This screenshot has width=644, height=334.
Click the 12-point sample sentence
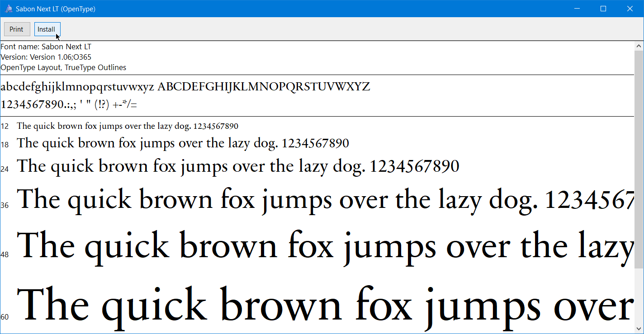(128, 126)
